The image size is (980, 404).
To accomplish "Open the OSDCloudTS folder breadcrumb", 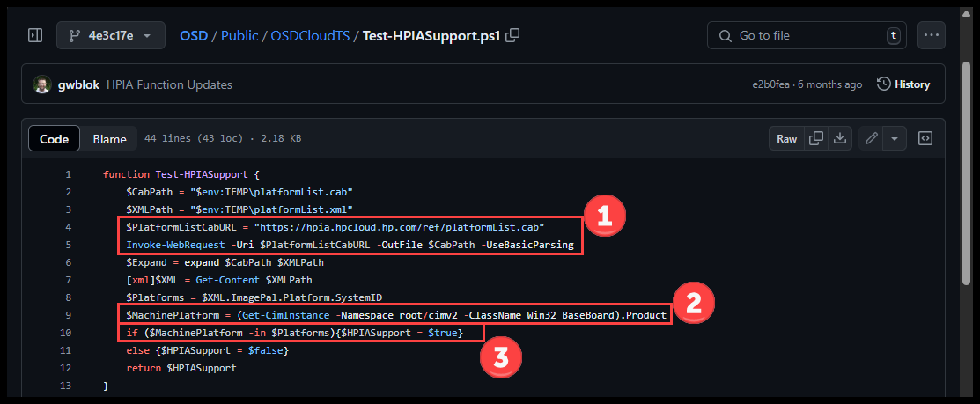I will [x=309, y=35].
